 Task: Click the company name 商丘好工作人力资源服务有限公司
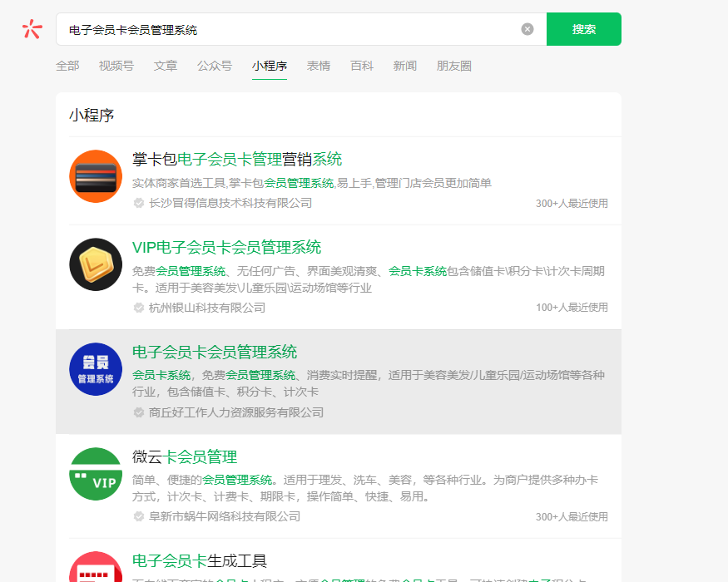235,412
